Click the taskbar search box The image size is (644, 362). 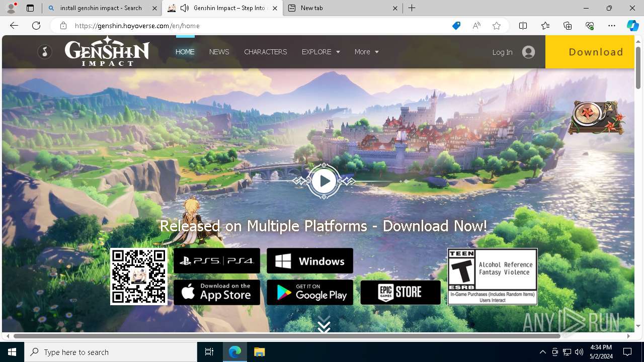111,352
